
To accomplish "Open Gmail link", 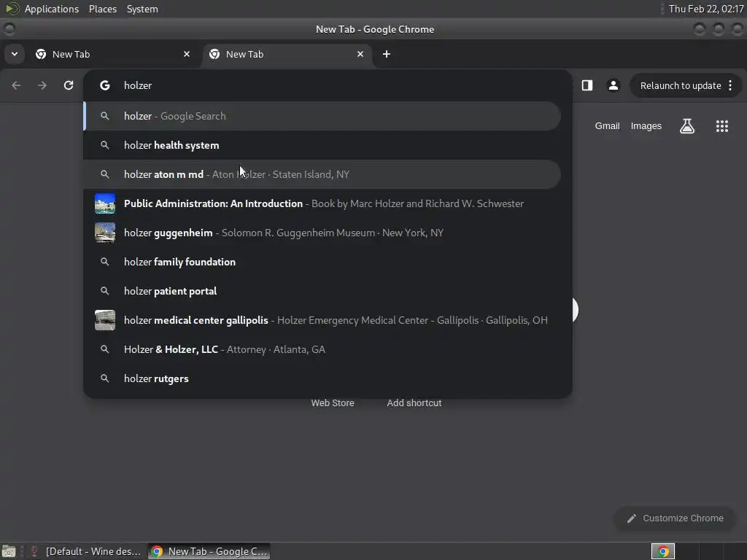I will click(x=607, y=126).
